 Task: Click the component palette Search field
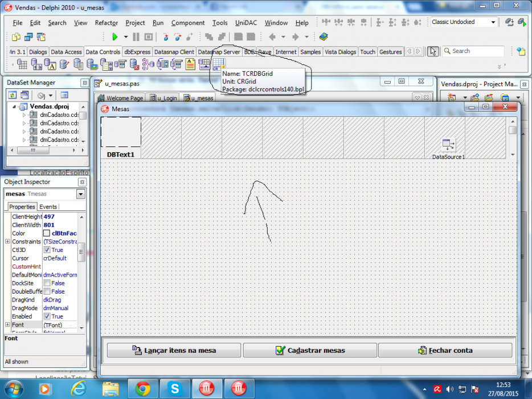point(473,51)
